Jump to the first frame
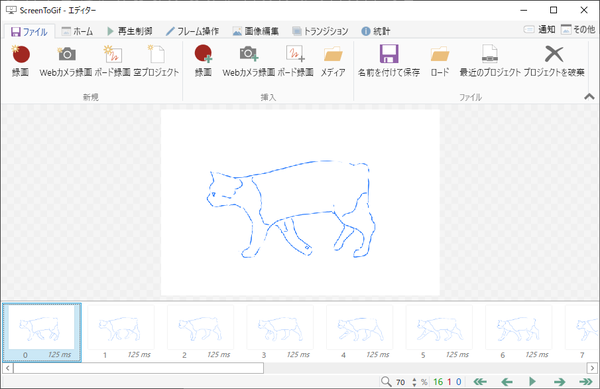 click(x=480, y=381)
